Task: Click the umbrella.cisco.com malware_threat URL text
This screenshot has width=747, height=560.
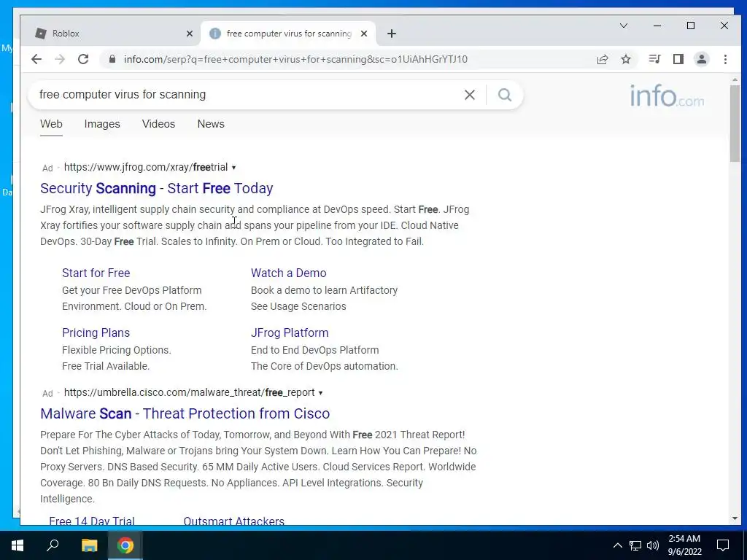Action: (189, 392)
